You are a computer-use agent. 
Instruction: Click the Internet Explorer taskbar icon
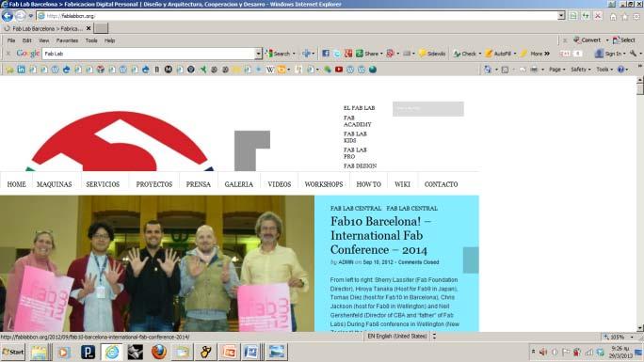[112, 352]
